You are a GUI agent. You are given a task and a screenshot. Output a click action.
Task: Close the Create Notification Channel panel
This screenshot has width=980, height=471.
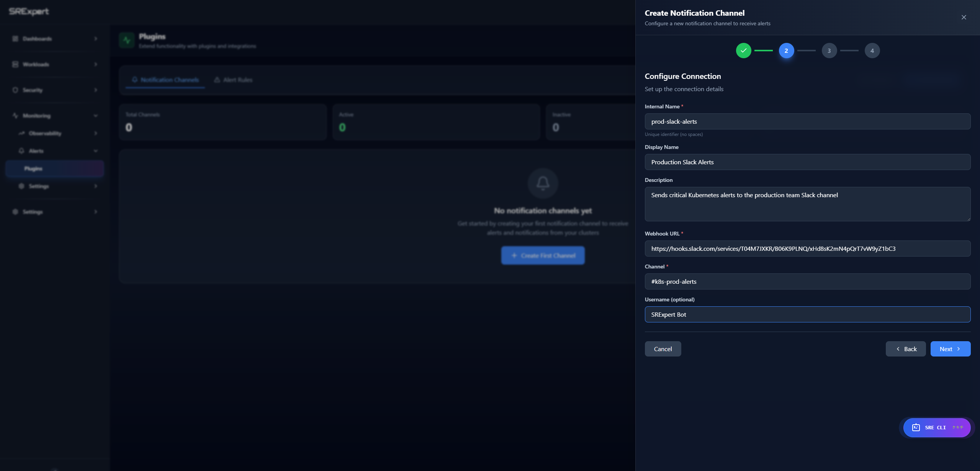click(x=964, y=17)
